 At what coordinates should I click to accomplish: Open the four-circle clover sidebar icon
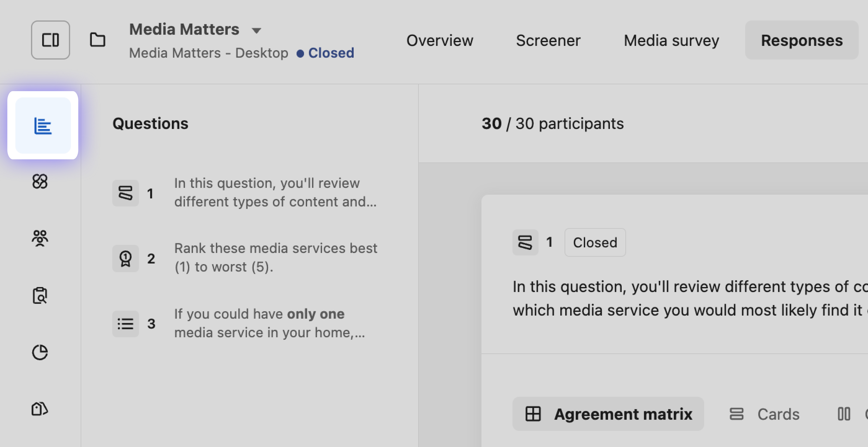[x=40, y=181]
